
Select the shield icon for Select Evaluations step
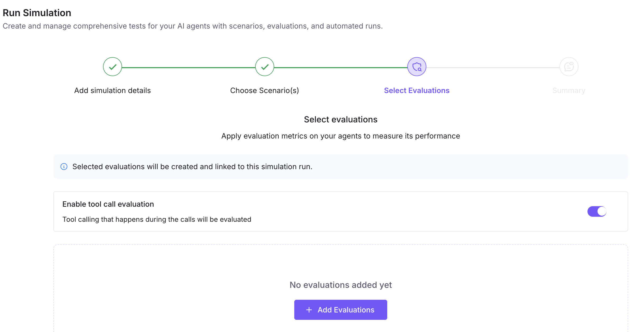(417, 67)
